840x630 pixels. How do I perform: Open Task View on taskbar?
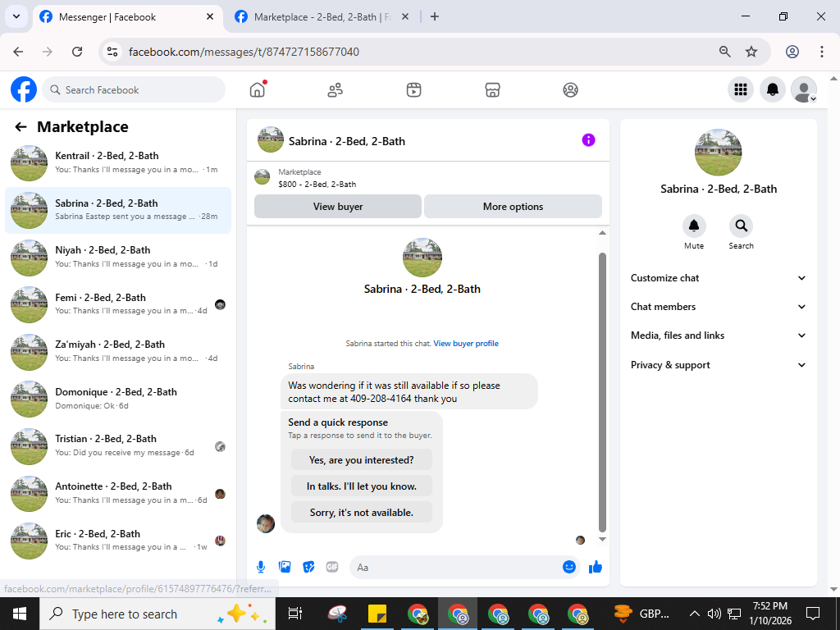point(295,614)
